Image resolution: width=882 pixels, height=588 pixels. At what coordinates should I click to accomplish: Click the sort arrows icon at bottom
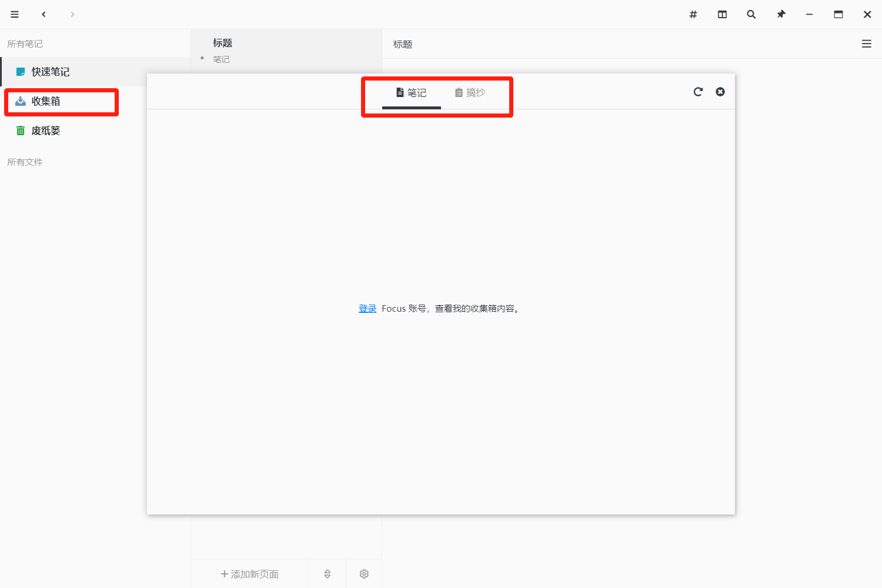tap(328, 574)
